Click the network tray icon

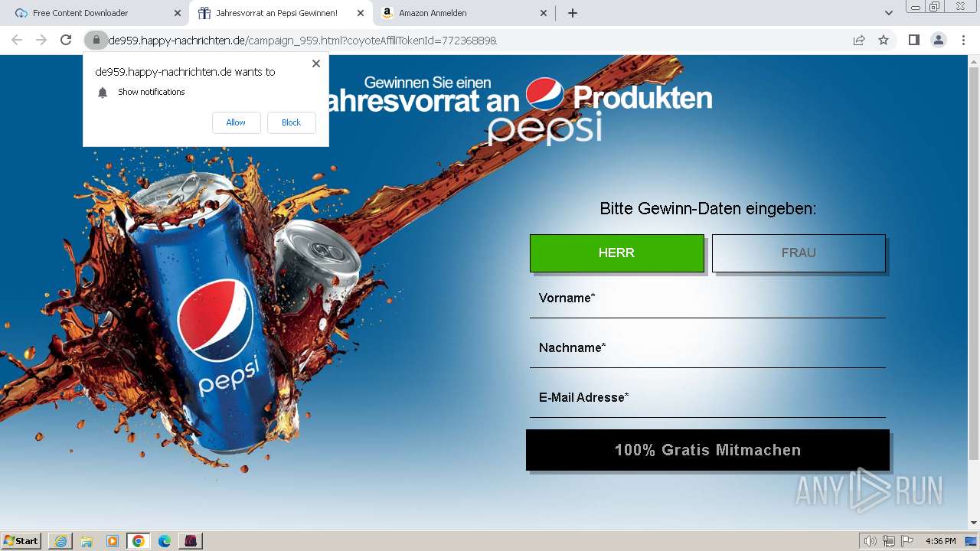point(889,541)
